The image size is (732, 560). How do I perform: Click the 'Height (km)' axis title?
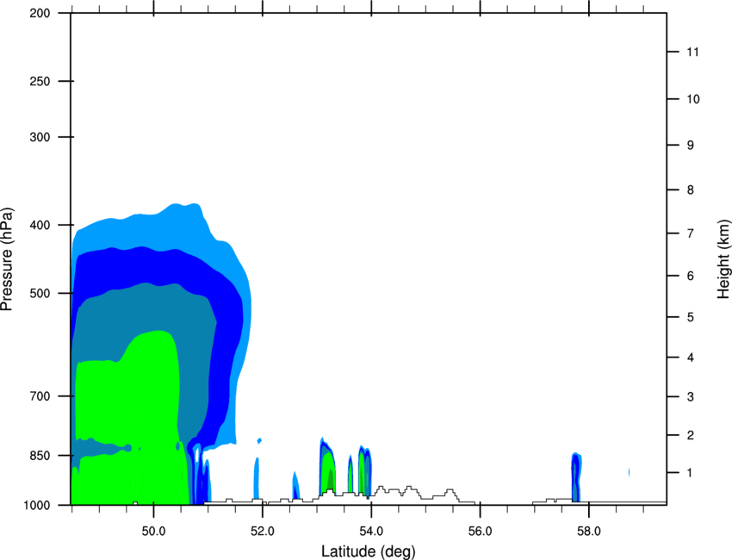point(723,259)
